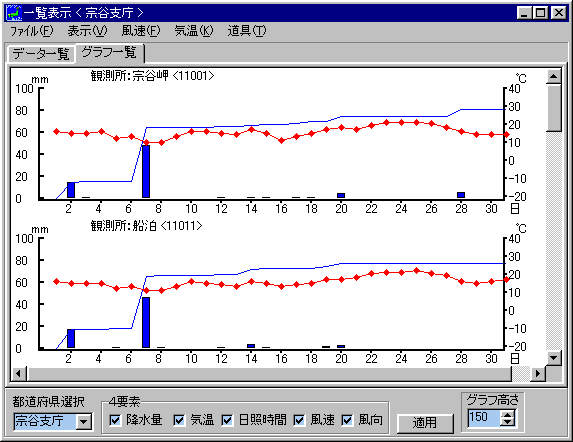Open the ファイル(F) menu
The width and height of the screenshot is (573, 442).
point(31,31)
